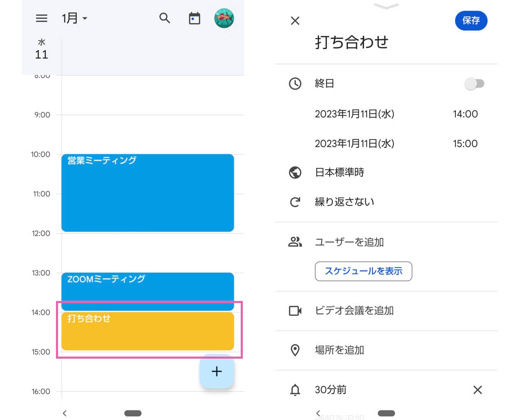Remove the 30分前 notification with X
This screenshot has height=420, width=521.
click(477, 390)
